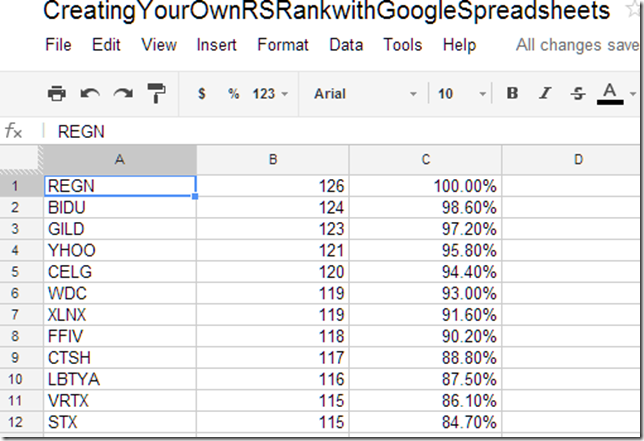Select cell with value 88.80%
The height and width of the screenshot is (441, 644).
(x=426, y=357)
